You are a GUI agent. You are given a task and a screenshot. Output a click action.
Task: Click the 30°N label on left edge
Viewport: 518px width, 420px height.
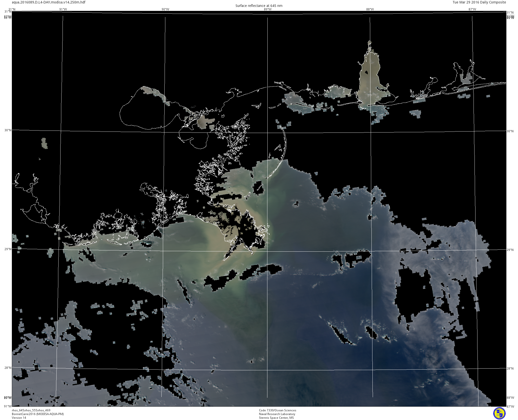(8, 130)
